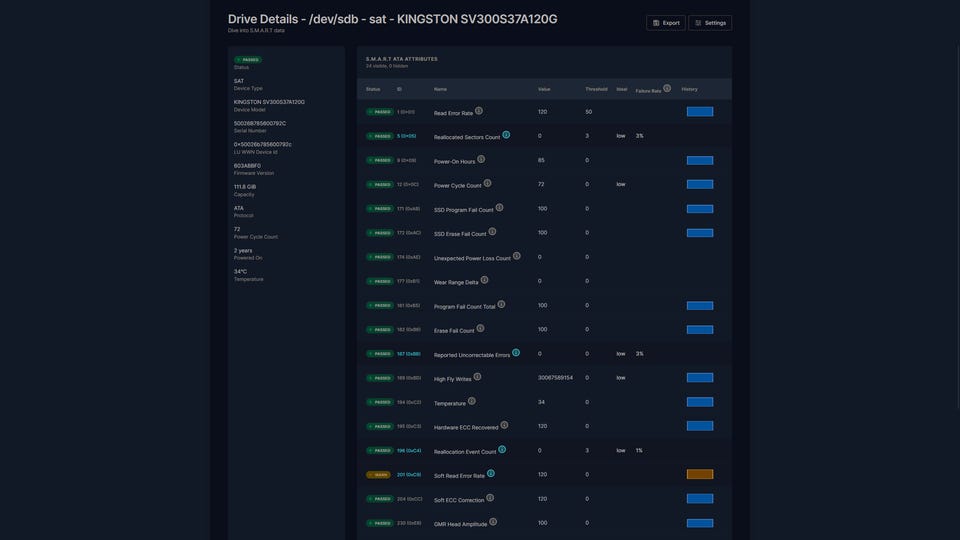This screenshot has width=960, height=540.
Task: Click the WARN badge on Soft Read Error Rate
Action: coord(379,475)
